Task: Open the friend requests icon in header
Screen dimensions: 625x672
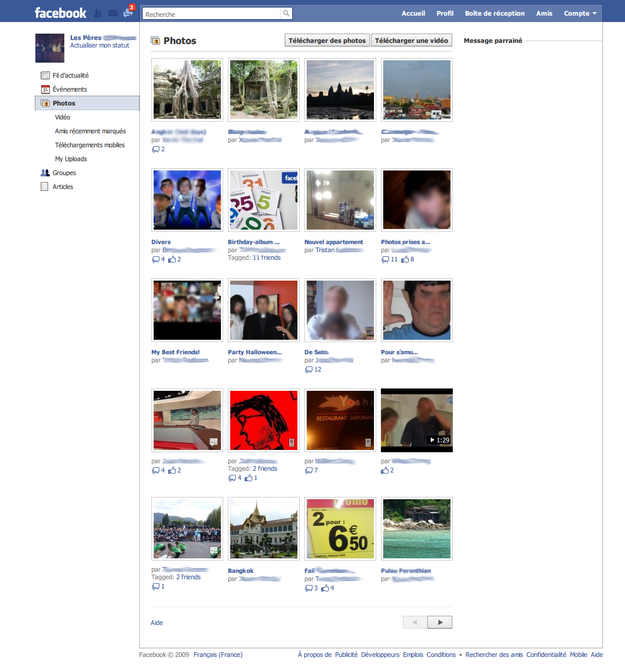Action: click(98, 13)
